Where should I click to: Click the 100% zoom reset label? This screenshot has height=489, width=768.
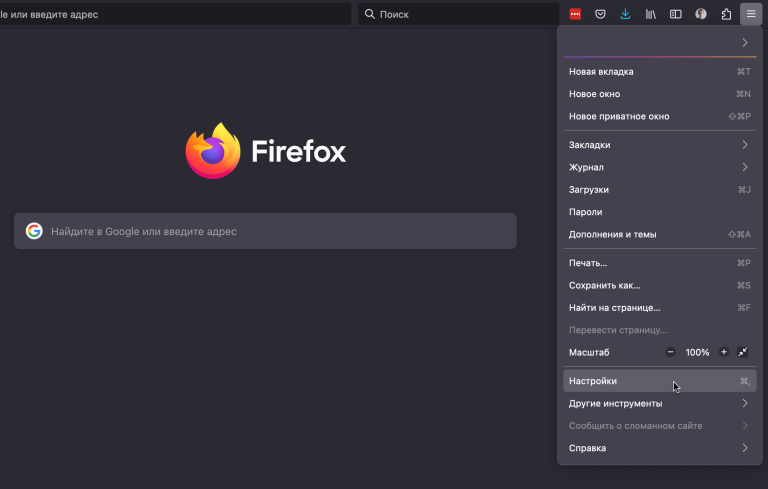[697, 352]
